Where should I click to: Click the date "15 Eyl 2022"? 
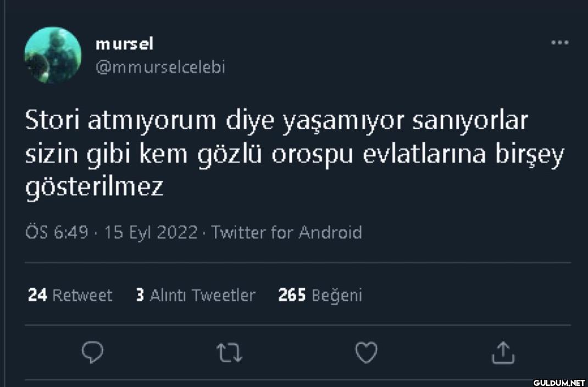151,233
